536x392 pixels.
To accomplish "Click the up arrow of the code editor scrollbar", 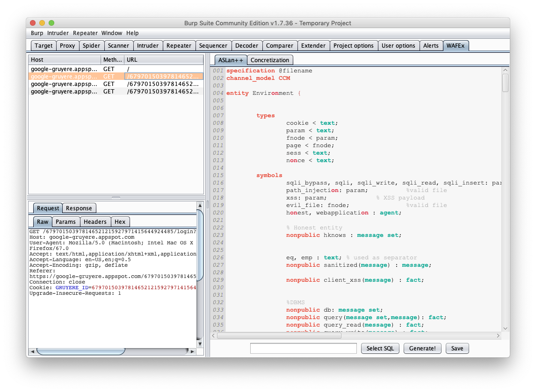I will tap(505, 70).
